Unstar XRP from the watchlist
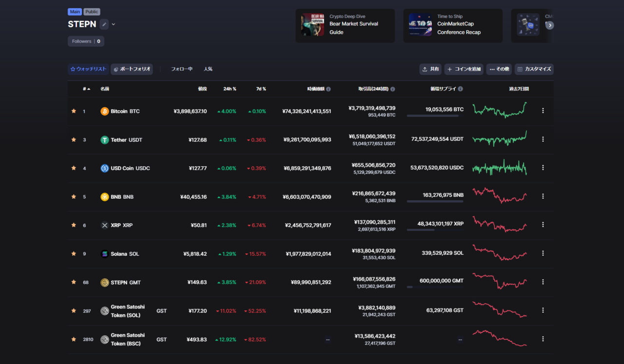This screenshot has width=624, height=364. pyautogui.click(x=74, y=225)
